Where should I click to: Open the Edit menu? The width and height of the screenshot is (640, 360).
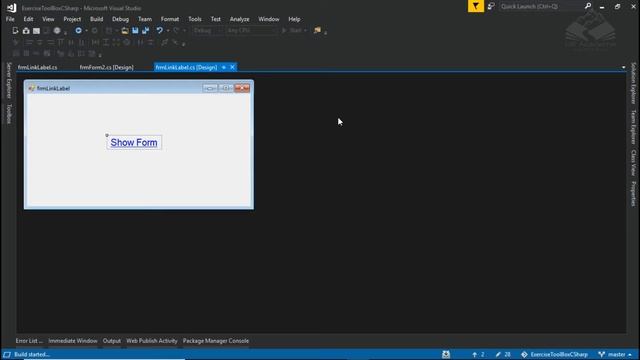[x=28, y=19]
